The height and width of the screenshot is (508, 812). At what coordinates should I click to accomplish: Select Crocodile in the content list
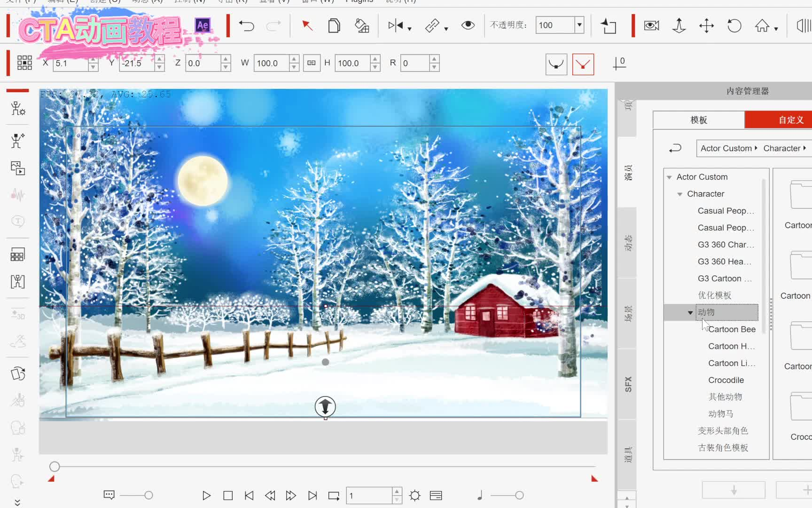726,380
